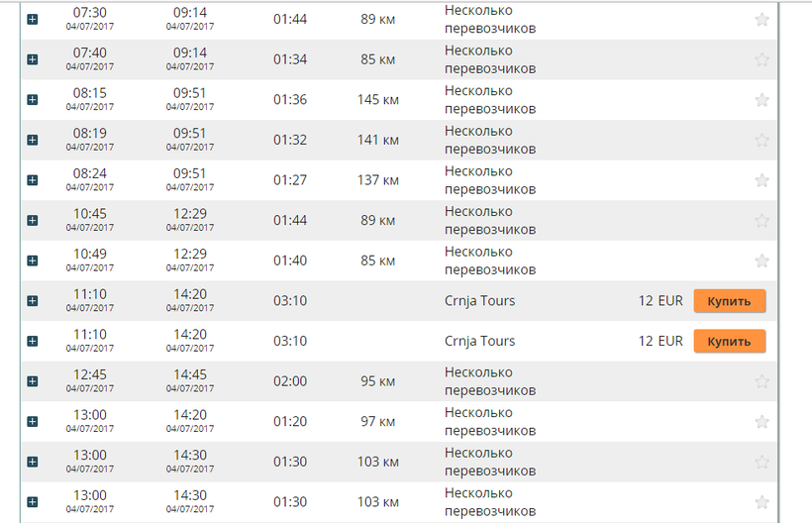Expand the 12:45 to 14:45 trip
The width and height of the screenshot is (812, 523).
33,381
